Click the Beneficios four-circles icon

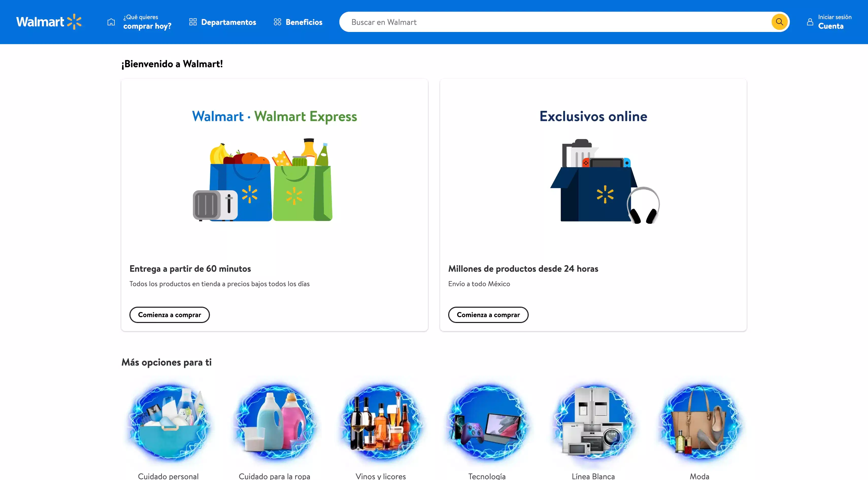tap(277, 22)
